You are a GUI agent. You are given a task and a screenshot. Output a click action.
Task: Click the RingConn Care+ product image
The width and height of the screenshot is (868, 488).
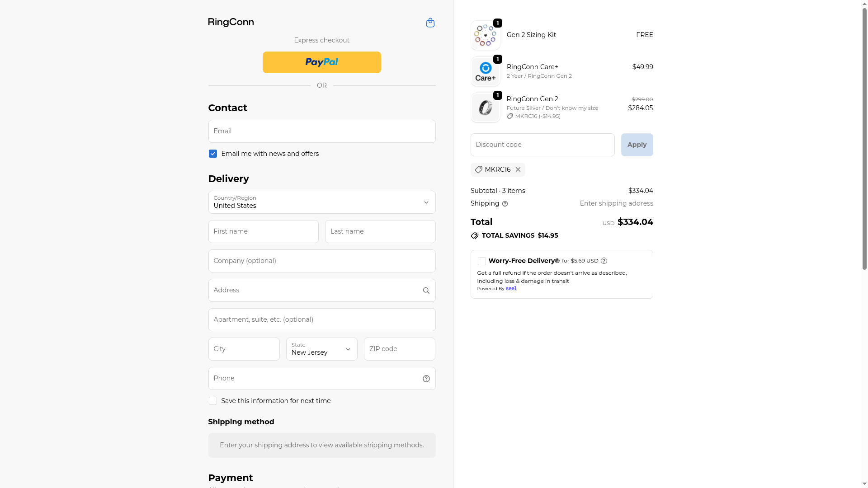click(x=485, y=71)
